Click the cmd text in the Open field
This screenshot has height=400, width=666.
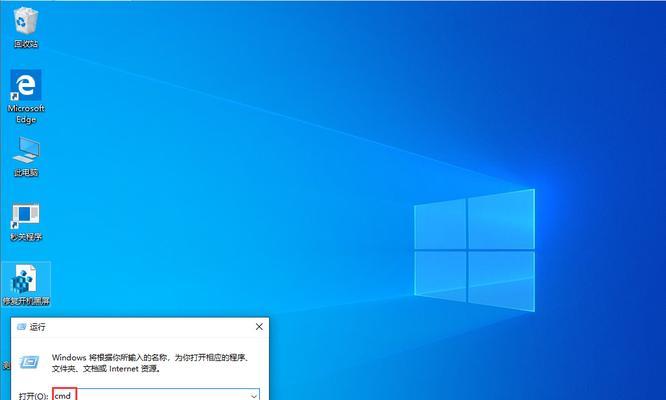point(65,395)
